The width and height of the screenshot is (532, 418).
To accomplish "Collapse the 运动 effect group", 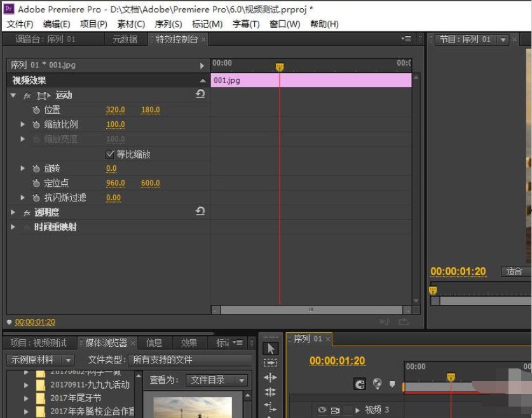I will [x=13, y=95].
